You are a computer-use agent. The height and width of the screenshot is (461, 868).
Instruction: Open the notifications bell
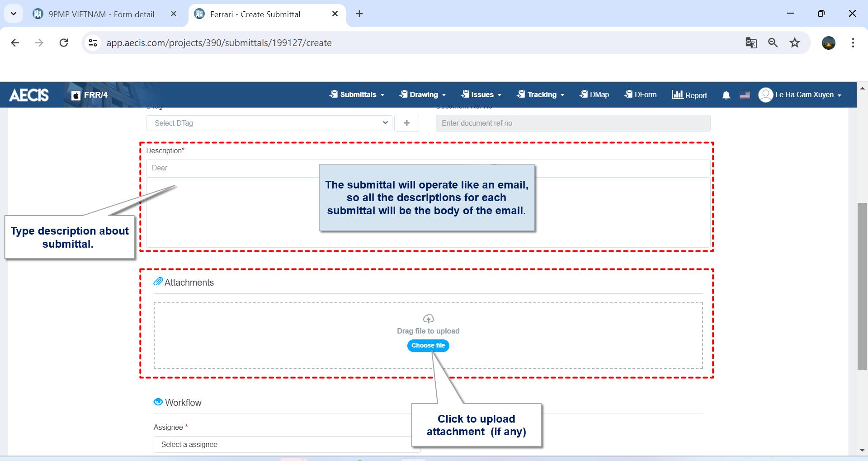pyautogui.click(x=726, y=95)
